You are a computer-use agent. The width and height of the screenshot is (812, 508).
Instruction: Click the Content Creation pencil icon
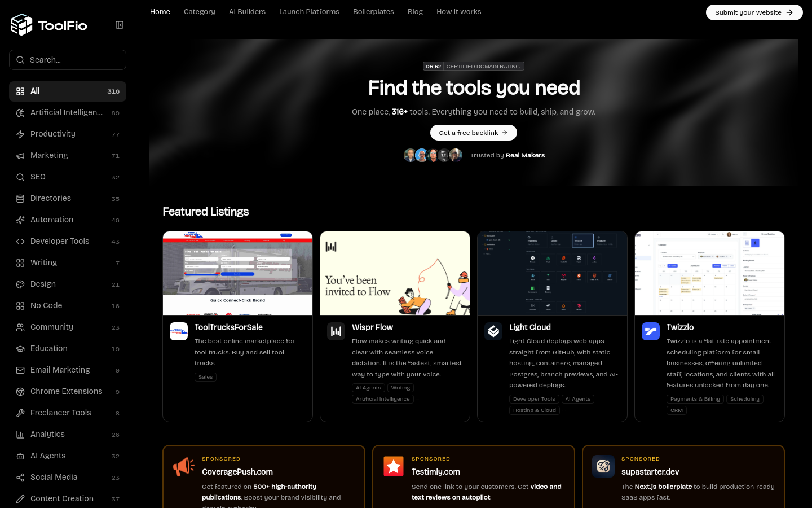[20, 499]
